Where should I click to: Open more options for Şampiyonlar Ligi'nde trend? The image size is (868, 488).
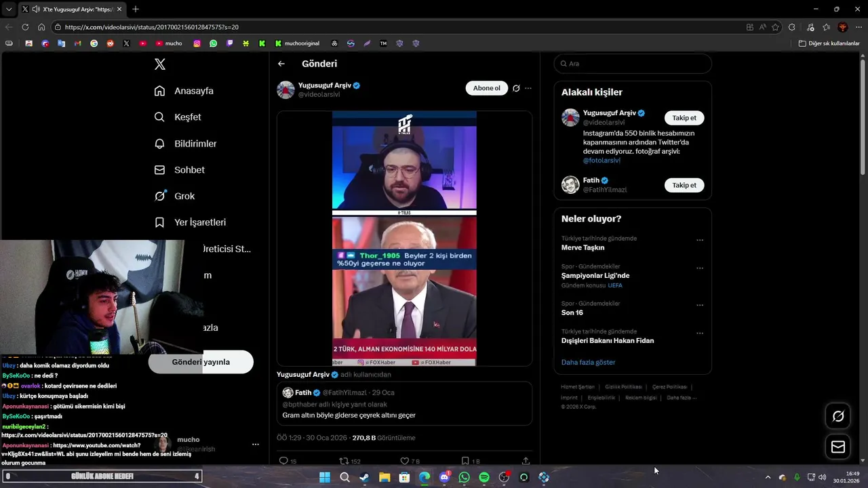coord(700,268)
